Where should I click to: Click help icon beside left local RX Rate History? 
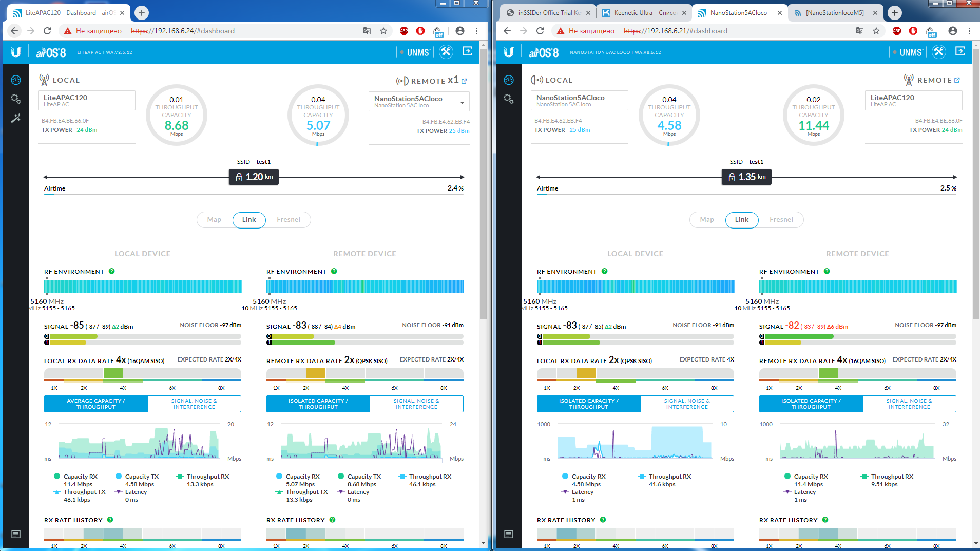point(110,520)
